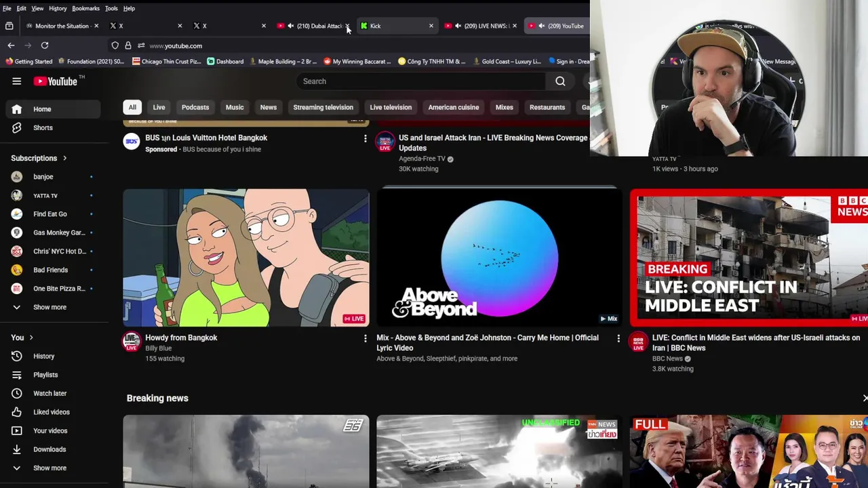Screen dimensions: 868x488
Task: Open Gold Coast Luxury bookmark
Action: [507, 62]
